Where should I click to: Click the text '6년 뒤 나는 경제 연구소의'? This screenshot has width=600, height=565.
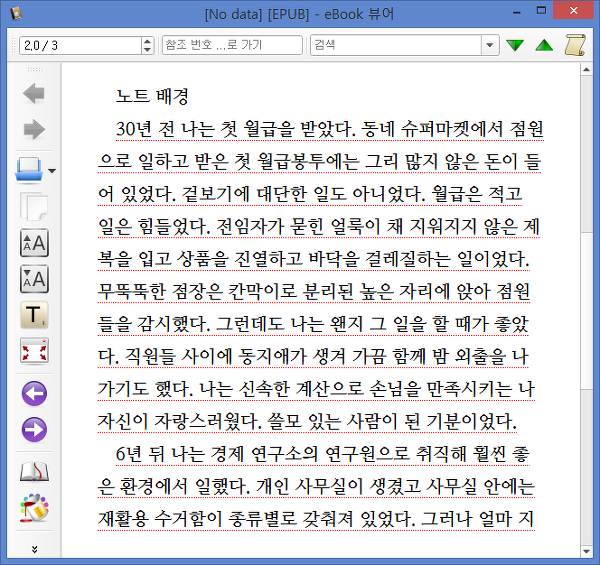(217, 454)
